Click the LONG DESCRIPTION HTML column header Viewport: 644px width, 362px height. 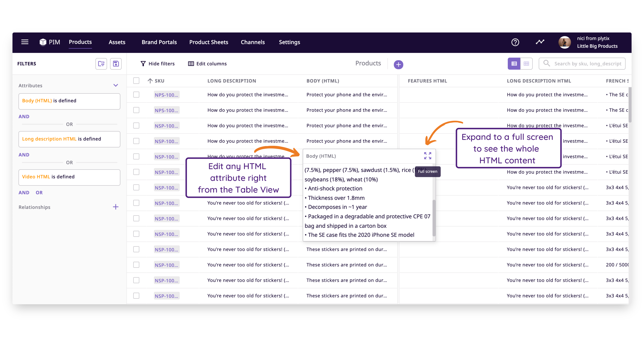(539, 81)
